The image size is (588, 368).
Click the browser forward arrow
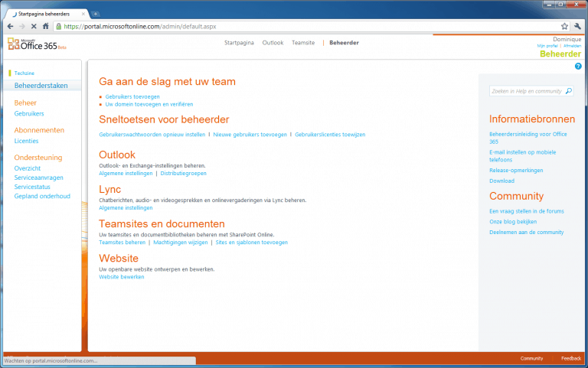(x=21, y=26)
